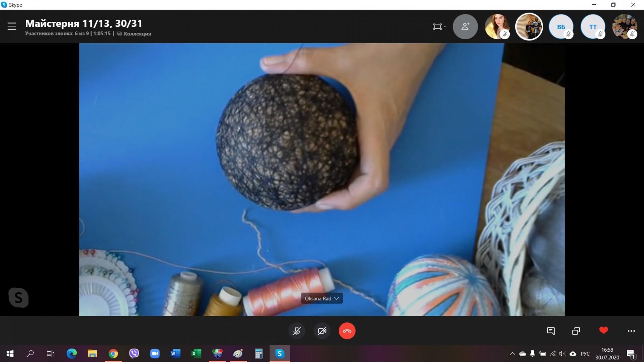The width and height of the screenshot is (644, 362).
Task: Switch to Google Chrome on the taskbar
Action: tap(113, 354)
